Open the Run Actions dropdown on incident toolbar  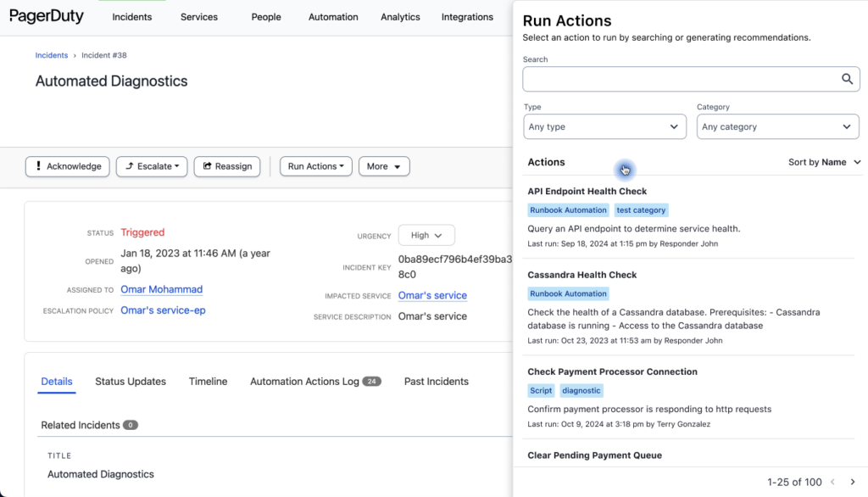coord(315,166)
